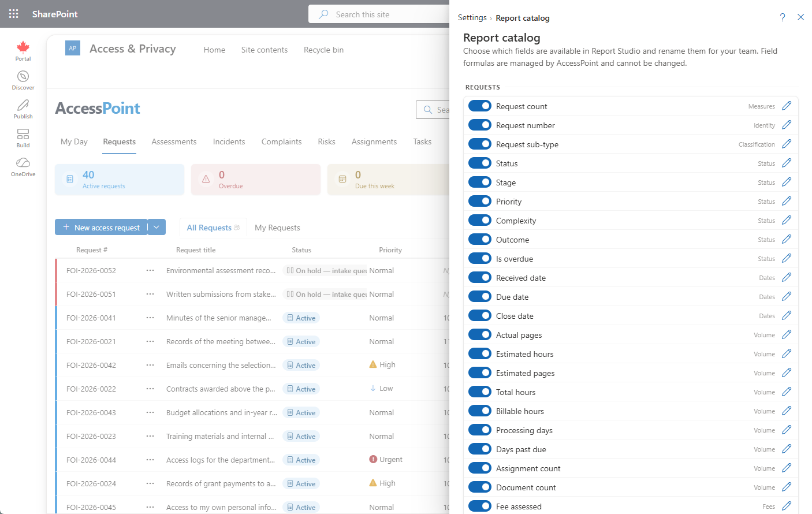Open the Overdue summary card
The image size is (812, 514).
(256, 180)
